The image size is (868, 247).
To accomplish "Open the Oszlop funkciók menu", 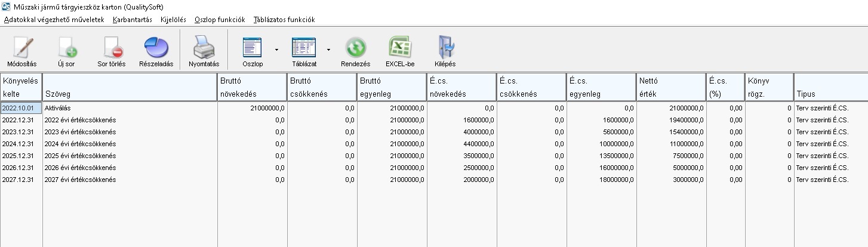I will pos(220,20).
